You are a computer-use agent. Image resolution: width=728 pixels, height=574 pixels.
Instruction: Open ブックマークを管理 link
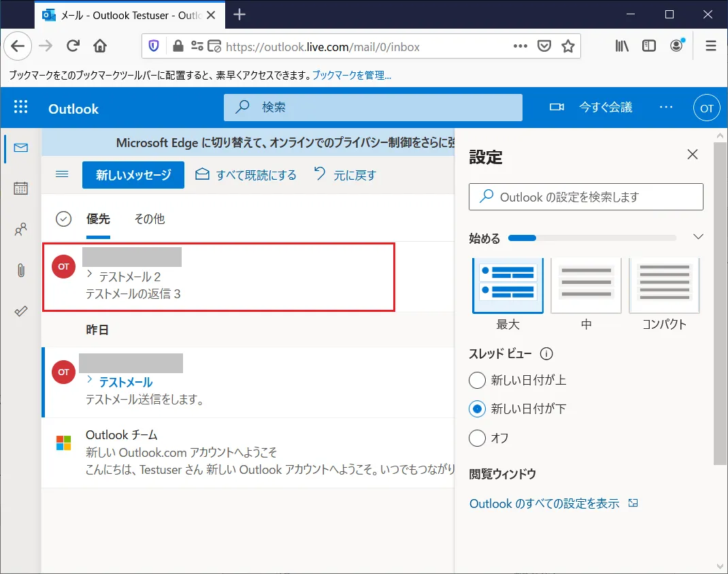point(352,76)
